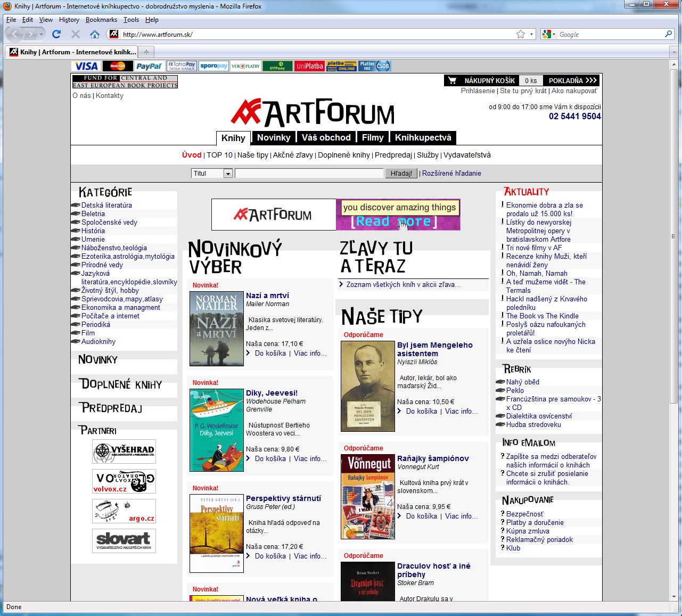
Task: Open the search engine selector dropdown
Action: click(549, 35)
